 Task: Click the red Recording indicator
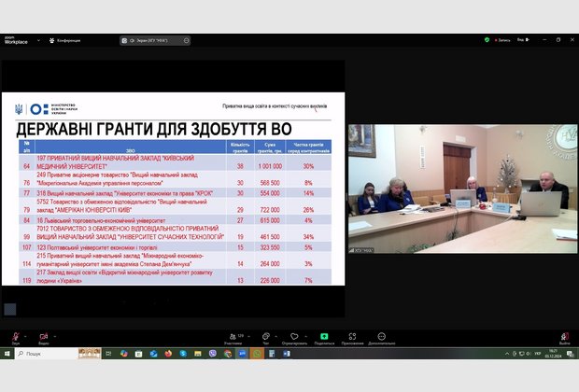[x=502, y=40]
